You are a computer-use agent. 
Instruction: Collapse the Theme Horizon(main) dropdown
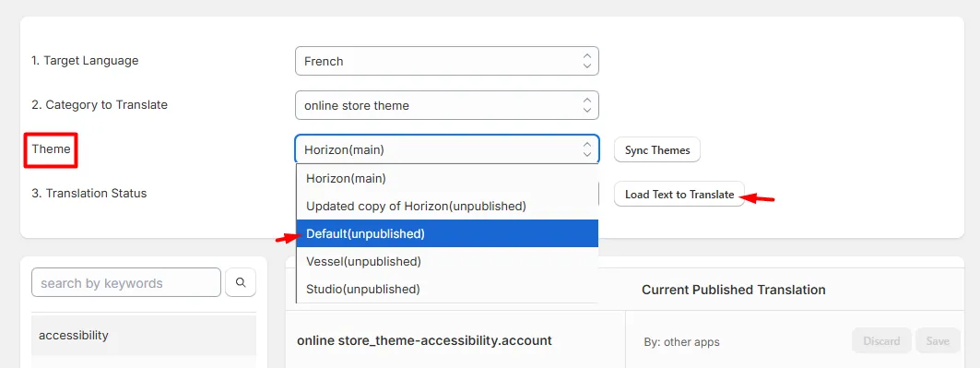[447, 149]
